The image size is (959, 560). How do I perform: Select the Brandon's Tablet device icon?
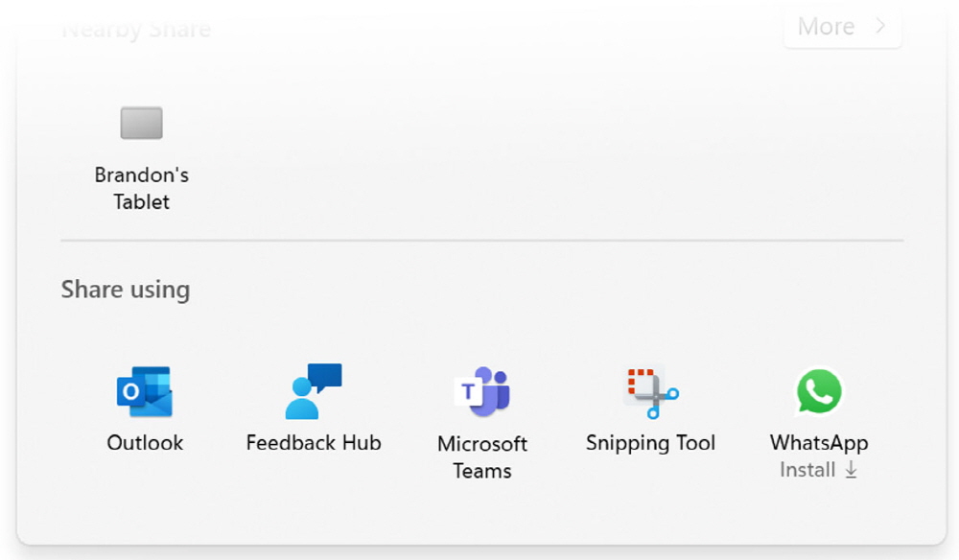(x=142, y=123)
